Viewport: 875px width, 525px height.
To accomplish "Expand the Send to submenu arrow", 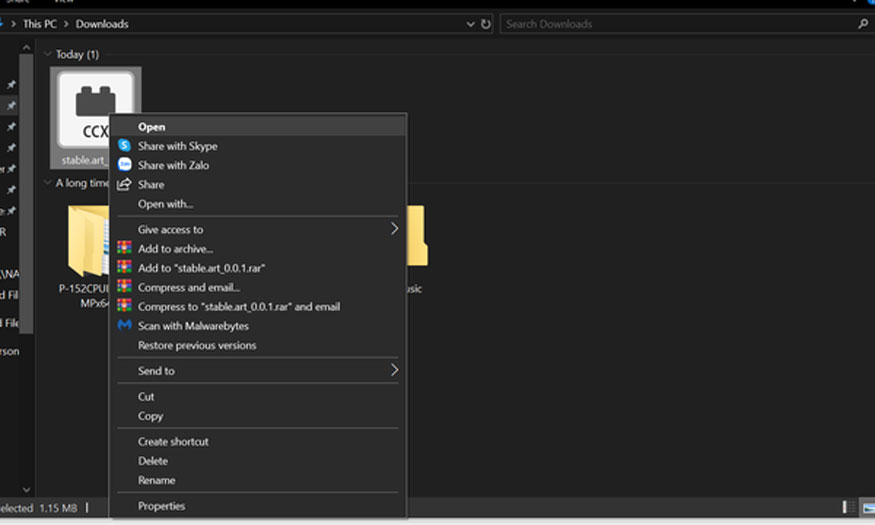I will [394, 370].
